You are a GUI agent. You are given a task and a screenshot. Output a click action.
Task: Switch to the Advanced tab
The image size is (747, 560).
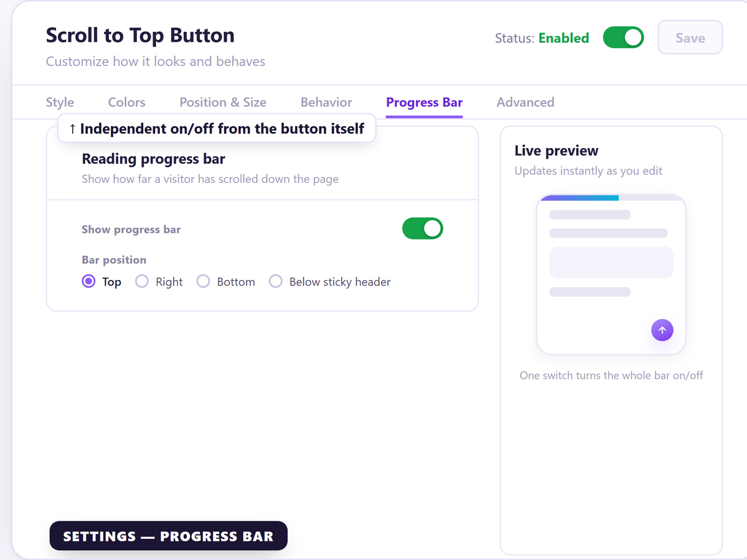[x=525, y=103]
